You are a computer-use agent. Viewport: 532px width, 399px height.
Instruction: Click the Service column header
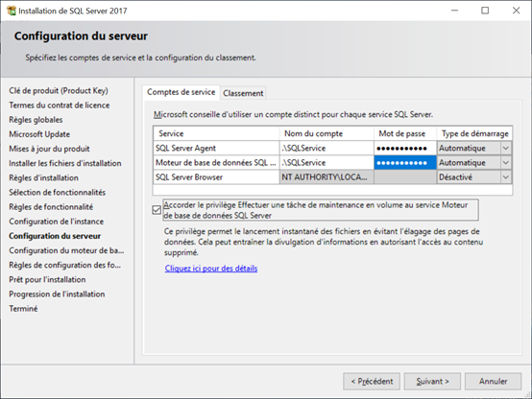(216, 133)
